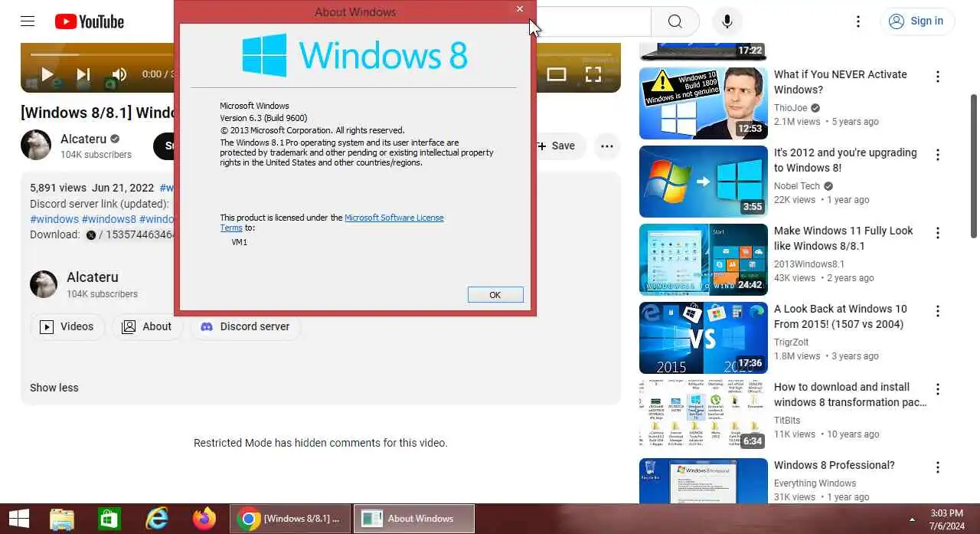
Task: Open options menu for 2013Windows8.1 video
Action: point(937,233)
